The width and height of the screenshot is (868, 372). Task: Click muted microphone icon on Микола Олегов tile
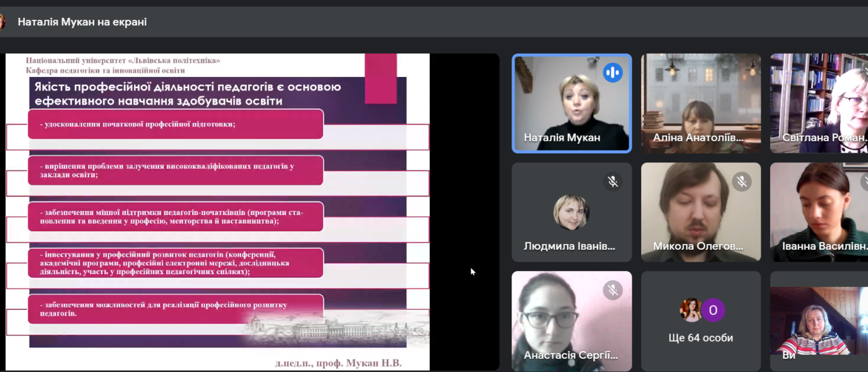click(x=742, y=181)
